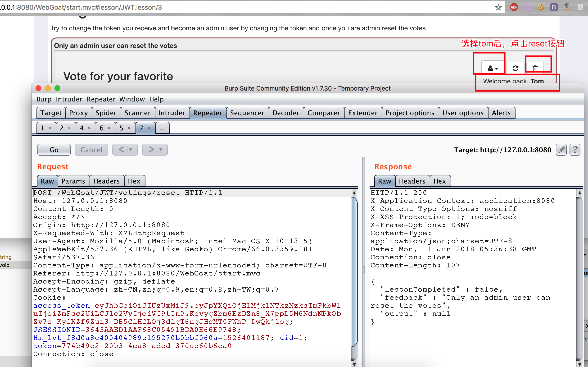Click the JSESSIONID cookie name in request

click(57, 330)
